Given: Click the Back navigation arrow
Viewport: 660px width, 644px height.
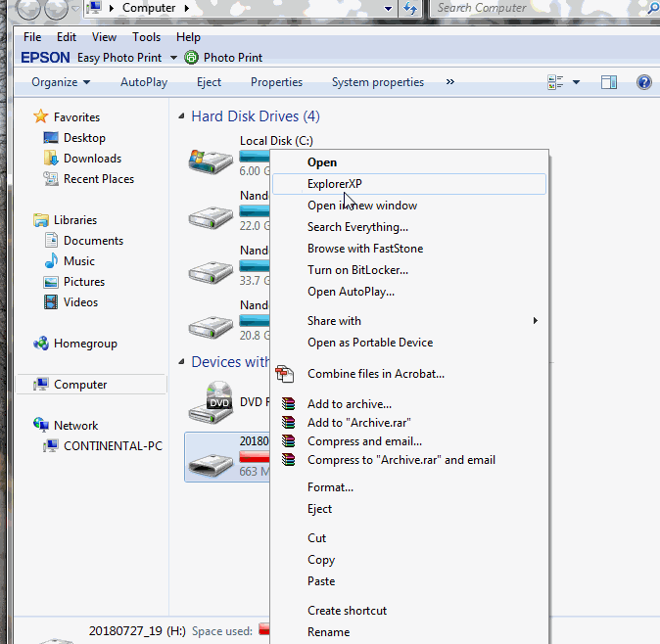Looking at the screenshot, I should pyautogui.click(x=28, y=8).
